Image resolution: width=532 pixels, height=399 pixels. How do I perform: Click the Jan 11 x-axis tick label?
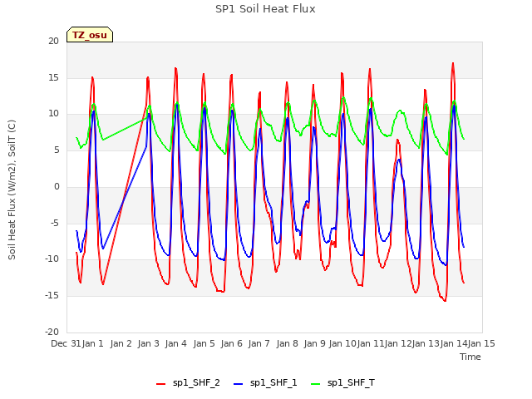pos(370,343)
